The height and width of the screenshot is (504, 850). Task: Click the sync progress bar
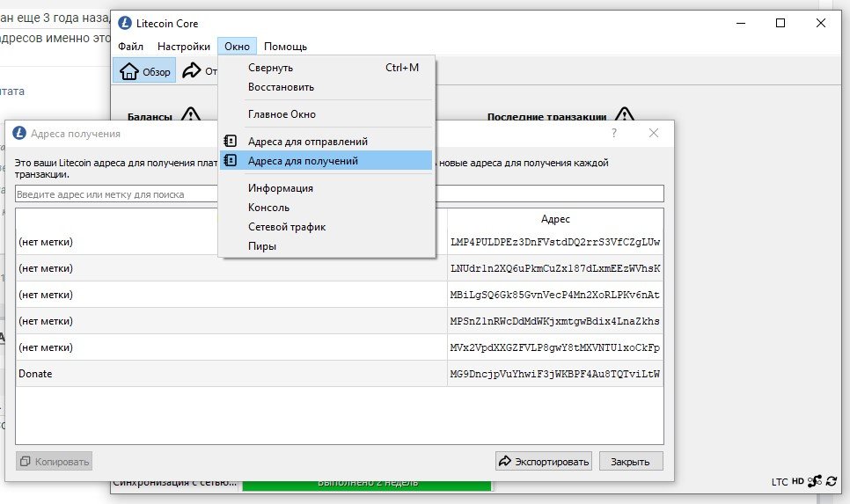coord(367,485)
